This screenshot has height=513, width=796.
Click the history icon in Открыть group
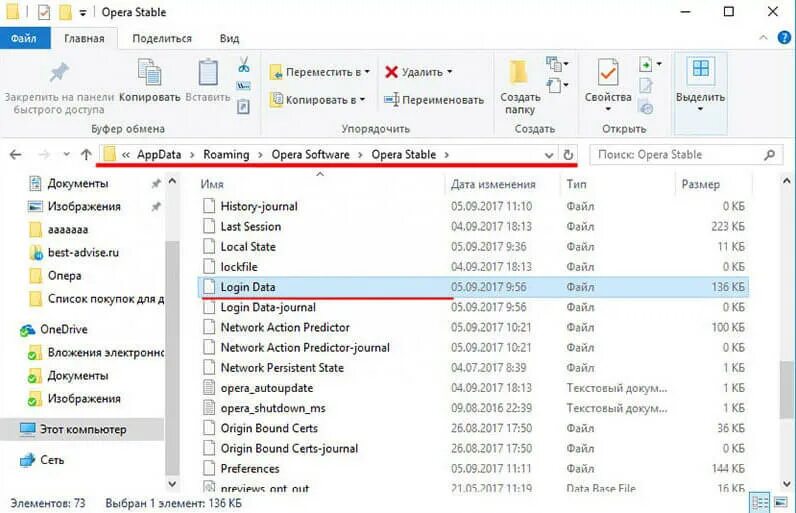646,108
